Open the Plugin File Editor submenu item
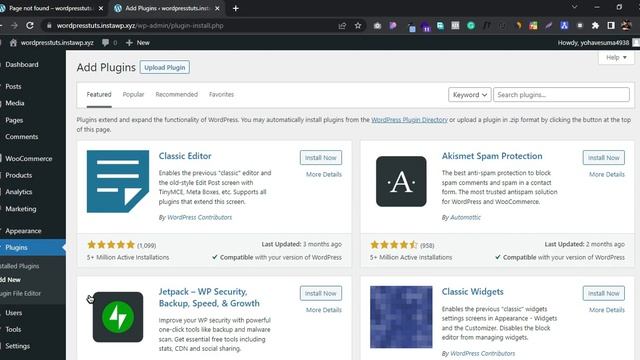Image resolution: width=640 pixels, height=360 pixels. [20, 293]
